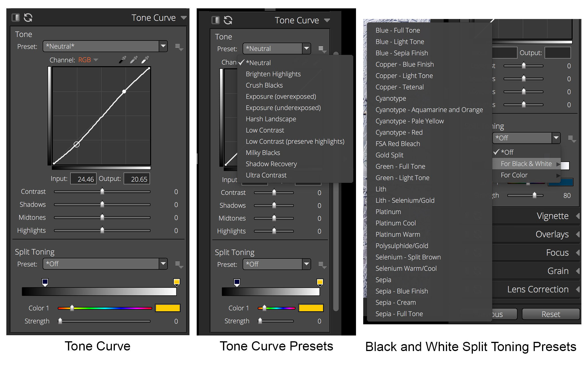Screen dimensions: 588x372
Task: Open middle Split Toning preset dropdown
Action: pos(277,264)
